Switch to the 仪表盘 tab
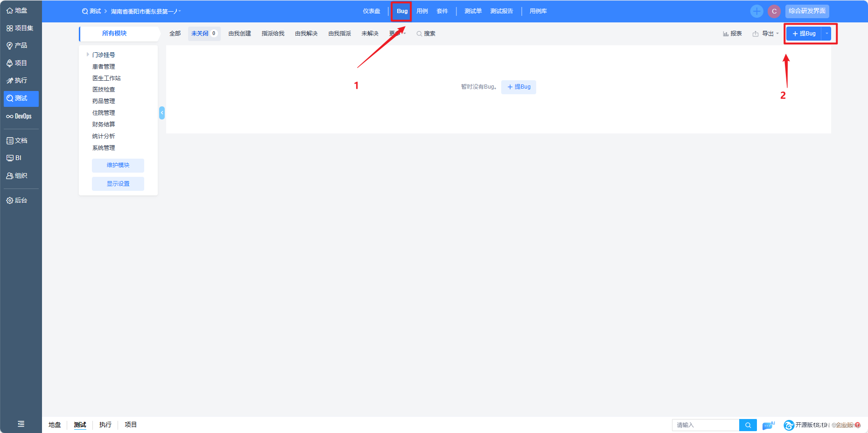The height and width of the screenshot is (433, 868). [371, 11]
